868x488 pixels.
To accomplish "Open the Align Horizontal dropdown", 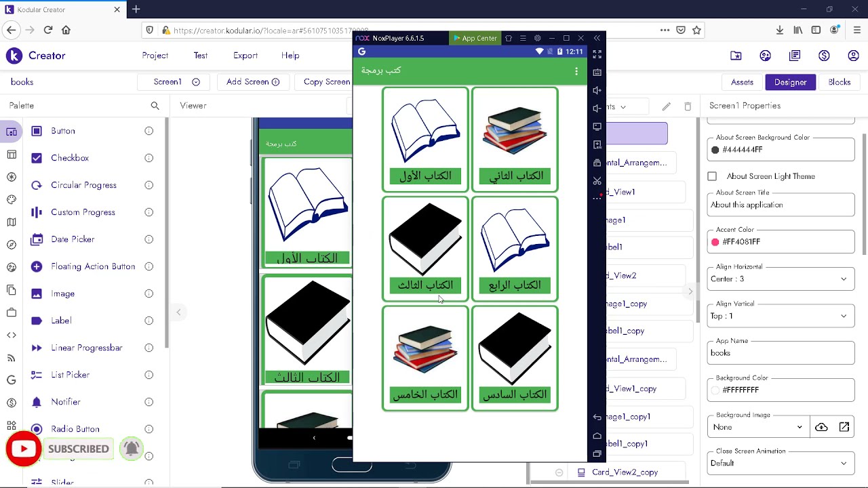I will [781, 279].
